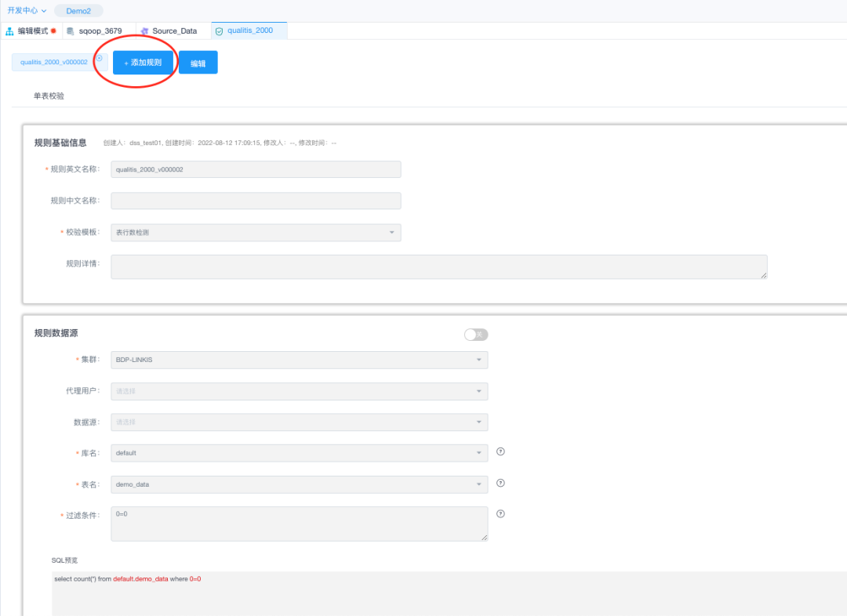Click the 规则中文名称 input field
The image size is (847, 616).
click(256, 201)
